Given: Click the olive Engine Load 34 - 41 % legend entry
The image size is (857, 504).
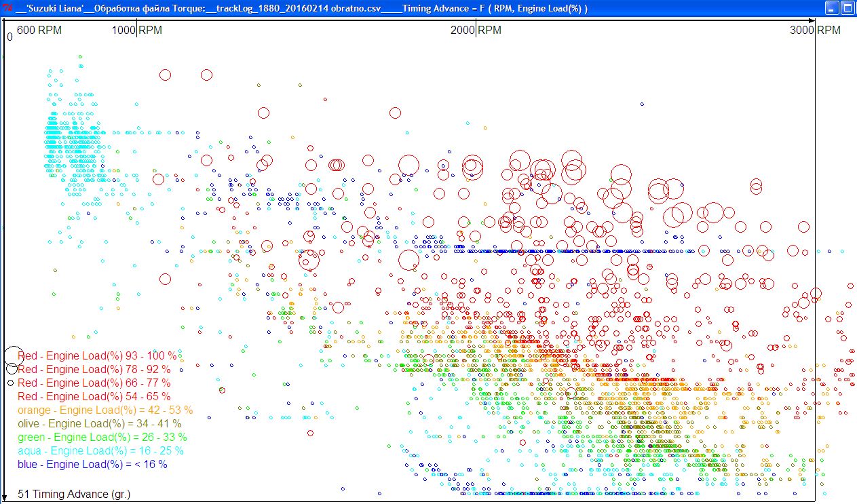Looking at the screenshot, I should tap(100, 423).
